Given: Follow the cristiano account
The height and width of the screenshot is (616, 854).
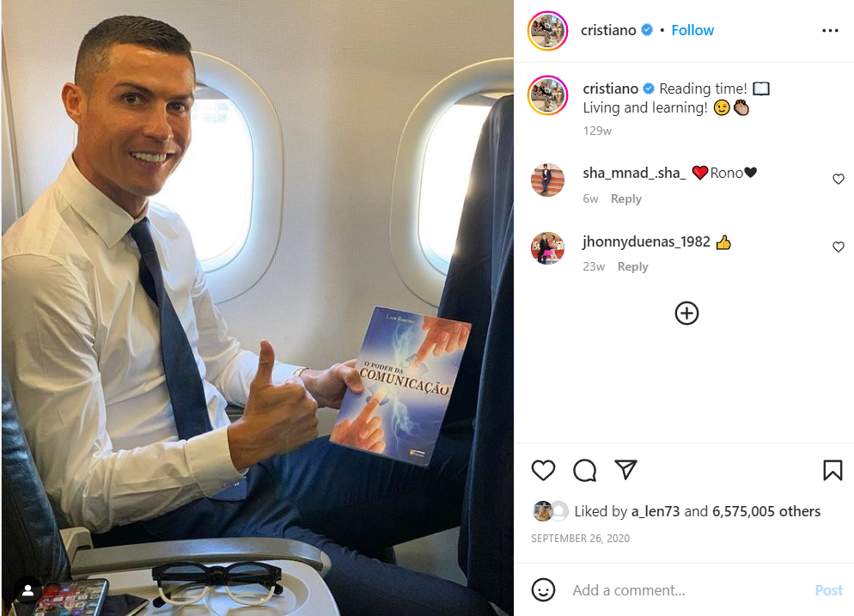Looking at the screenshot, I should coord(692,31).
